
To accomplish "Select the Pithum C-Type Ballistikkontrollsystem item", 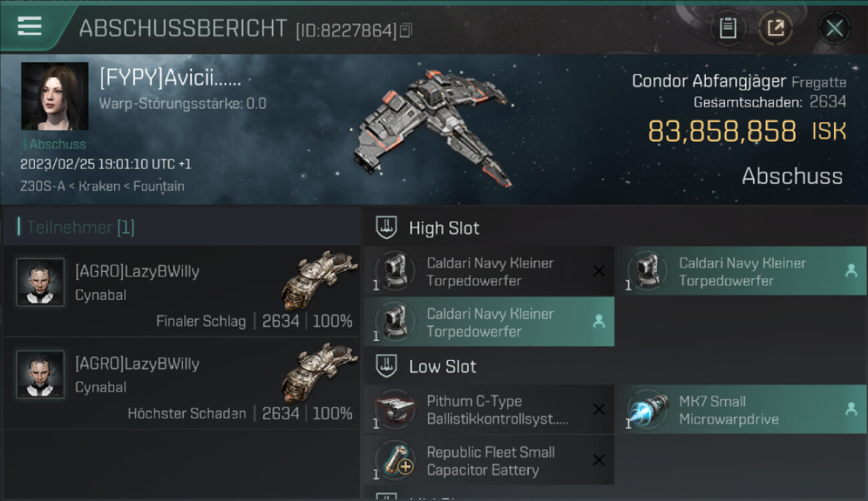I will point(489,410).
